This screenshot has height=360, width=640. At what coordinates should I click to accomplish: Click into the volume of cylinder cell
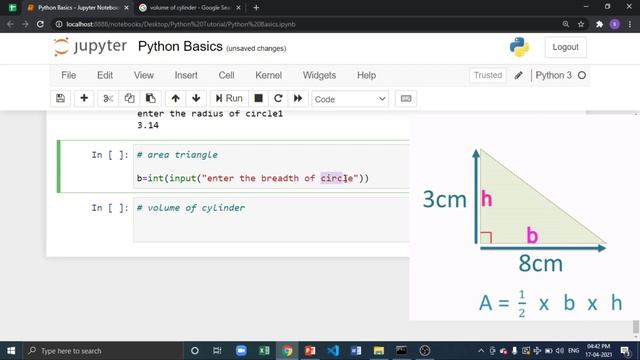click(x=271, y=220)
